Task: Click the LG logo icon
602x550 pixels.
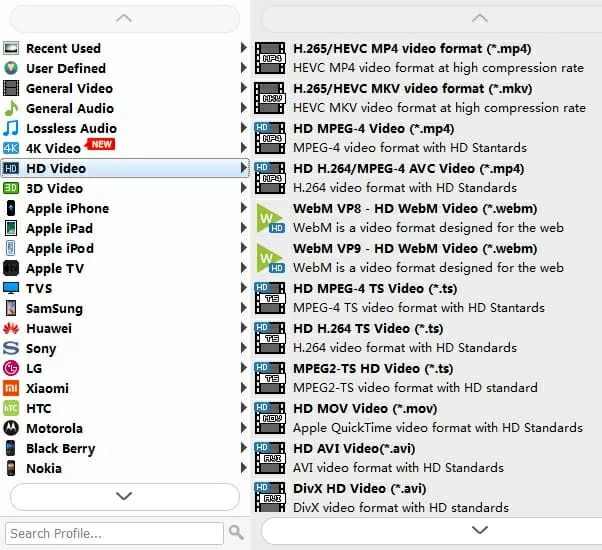Action: coord(11,368)
